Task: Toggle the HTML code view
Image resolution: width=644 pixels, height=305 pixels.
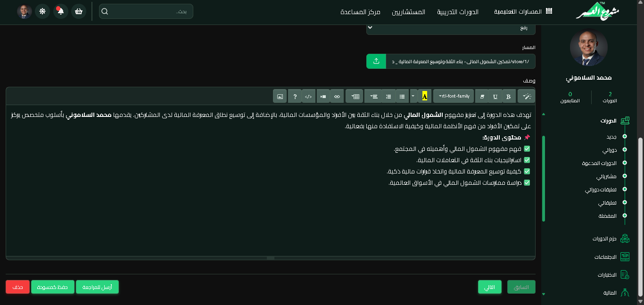Action: (308, 96)
